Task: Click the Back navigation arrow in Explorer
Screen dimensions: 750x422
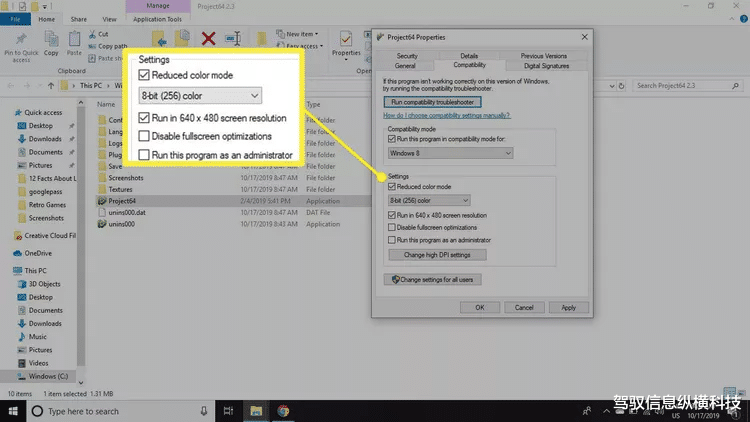Action: pyautogui.click(x=11, y=86)
